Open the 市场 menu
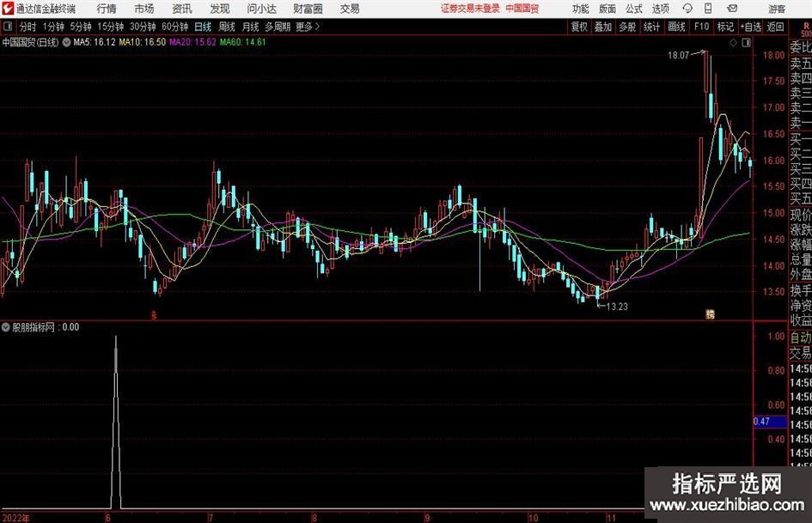The height and width of the screenshot is (523, 812). coord(144,9)
